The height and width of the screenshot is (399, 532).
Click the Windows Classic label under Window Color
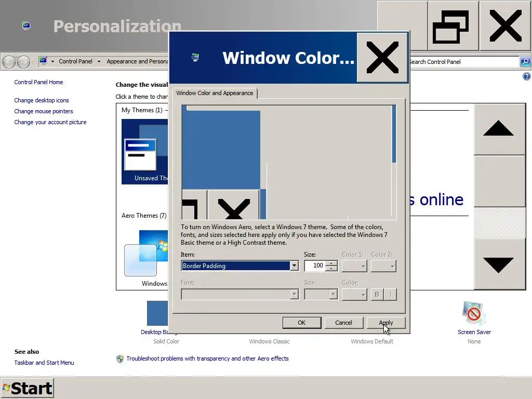(x=270, y=341)
